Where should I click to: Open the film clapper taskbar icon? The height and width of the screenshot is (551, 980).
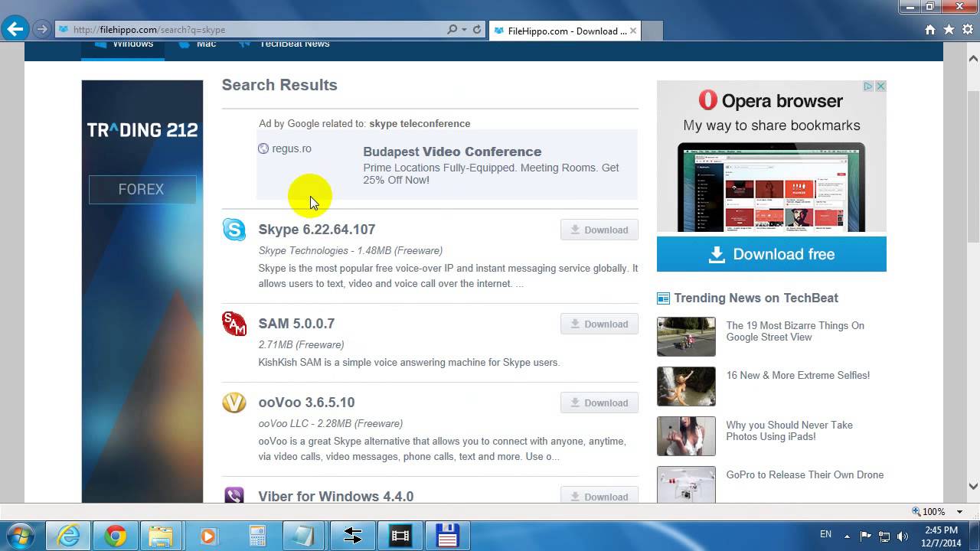(400, 536)
